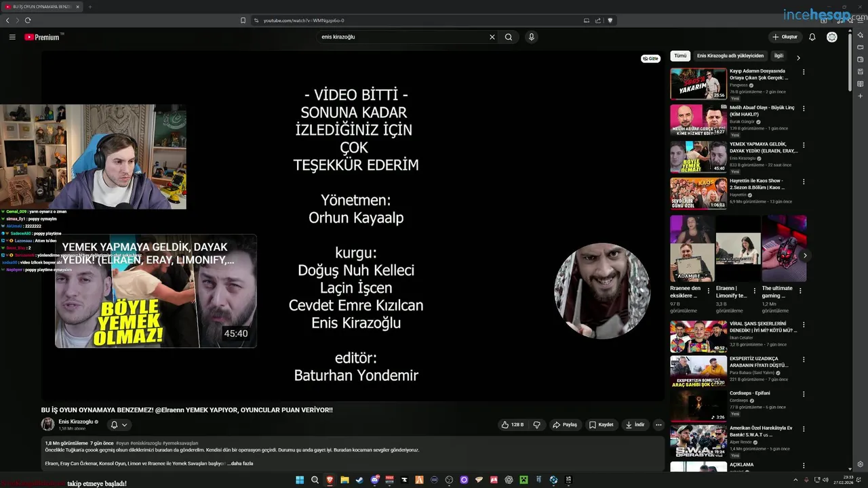Open EKSPERTİZ UZADIKÇA ARABANIN video title

[759, 362]
